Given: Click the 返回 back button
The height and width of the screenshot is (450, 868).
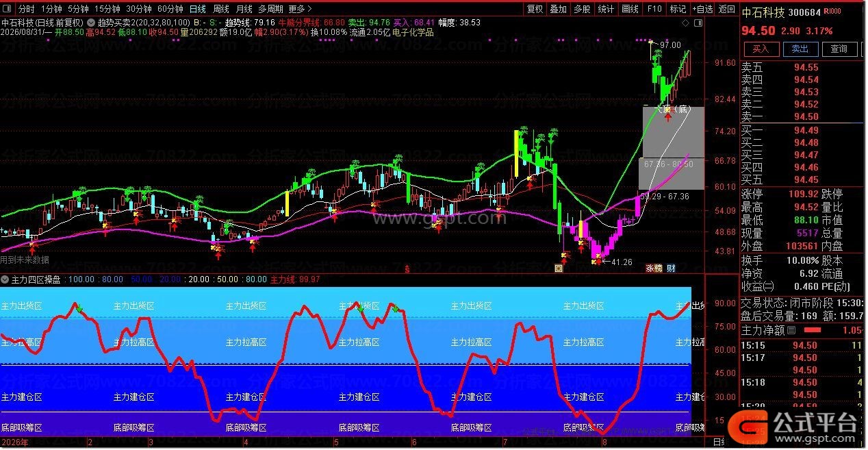Looking at the screenshot, I should coord(726,9).
